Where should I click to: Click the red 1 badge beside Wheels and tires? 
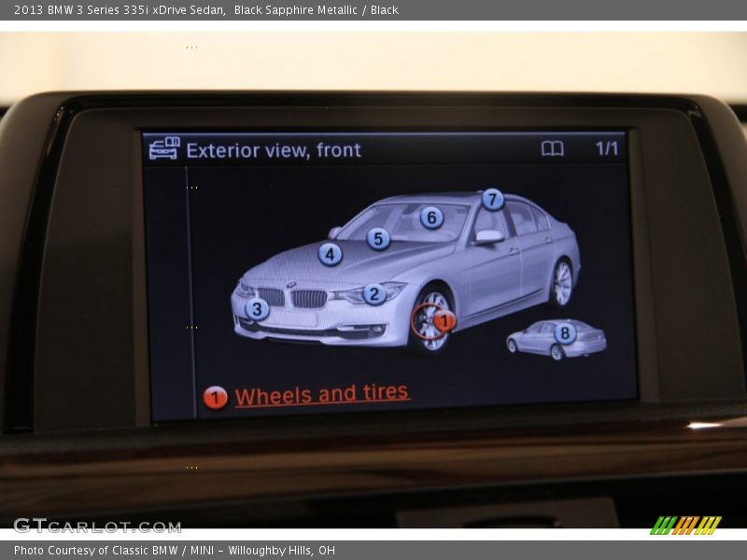tap(215, 398)
